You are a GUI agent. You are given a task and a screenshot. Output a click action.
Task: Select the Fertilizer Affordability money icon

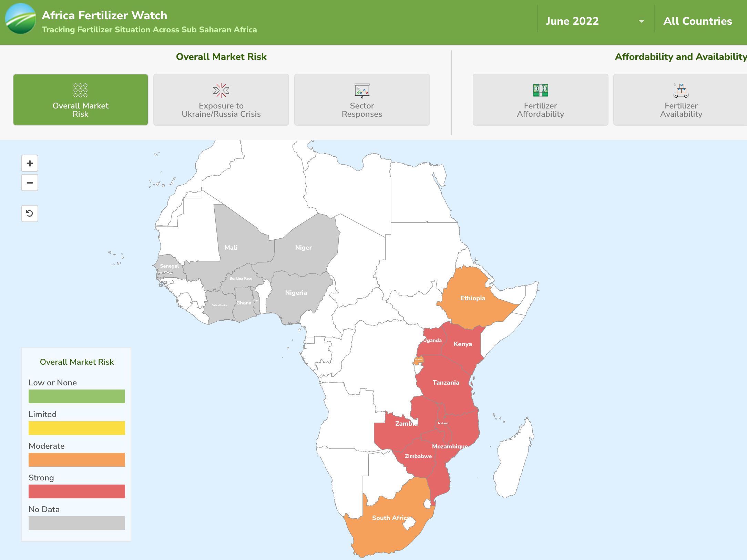pos(540,91)
